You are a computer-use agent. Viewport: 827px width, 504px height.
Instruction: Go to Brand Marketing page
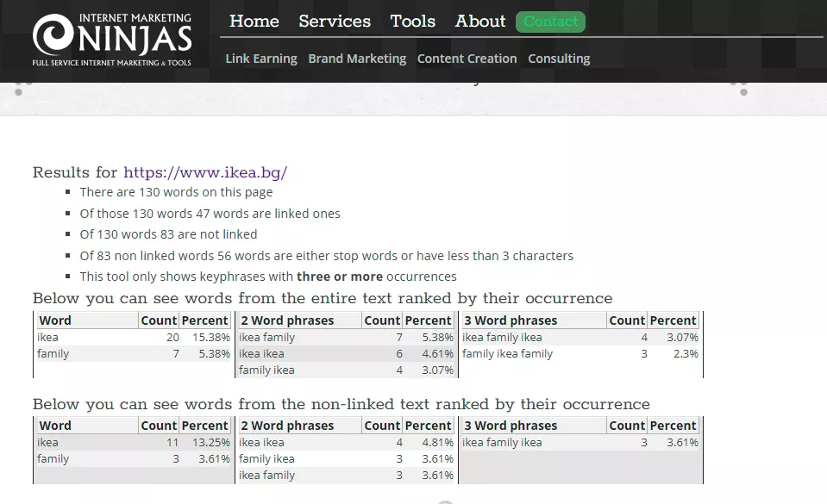point(357,59)
